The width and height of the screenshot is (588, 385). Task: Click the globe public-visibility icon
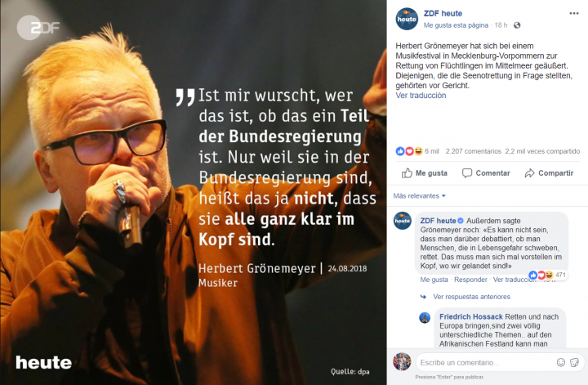517,25
